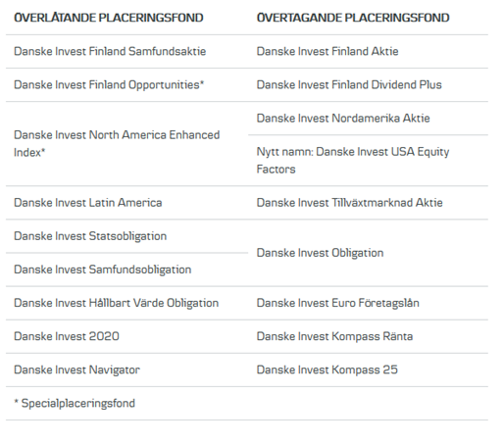Viewport: 504px width, 443px height.
Task: Click Danske Invest Tillväxtmarknad Aktie
Action: pyautogui.click(x=350, y=203)
